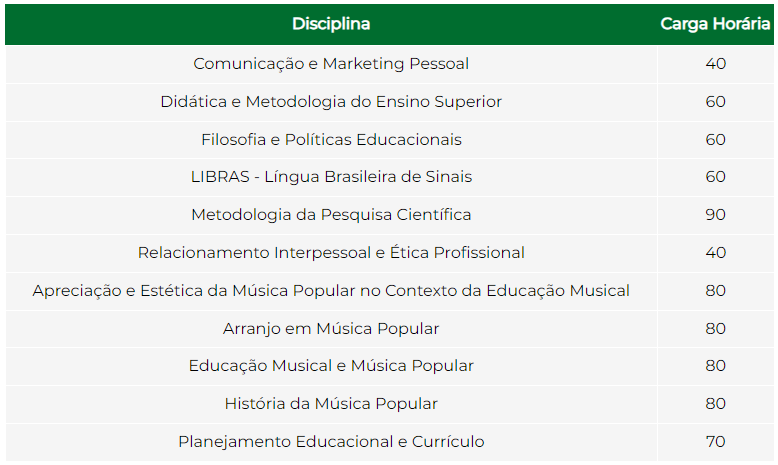Click the 80 value for Arranjo row

715,329
